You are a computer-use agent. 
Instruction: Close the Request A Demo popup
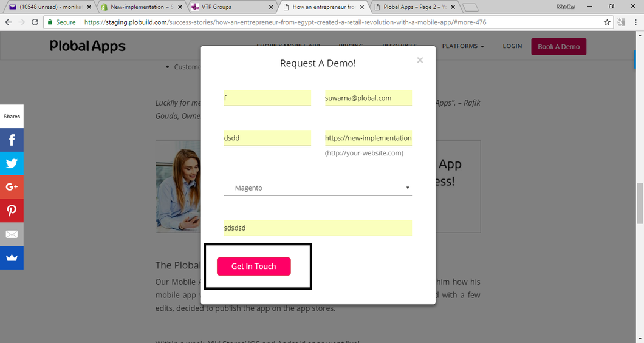(420, 60)
